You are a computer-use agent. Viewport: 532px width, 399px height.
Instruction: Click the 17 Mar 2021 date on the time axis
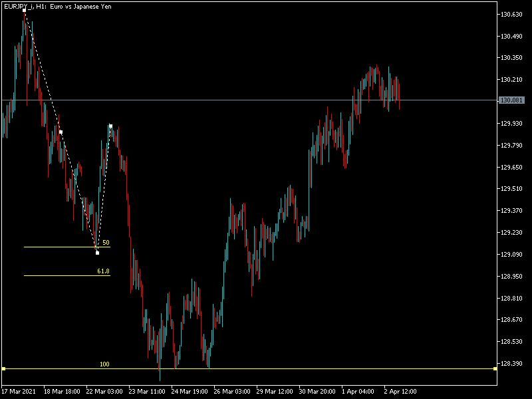click(x=19, y=391)
